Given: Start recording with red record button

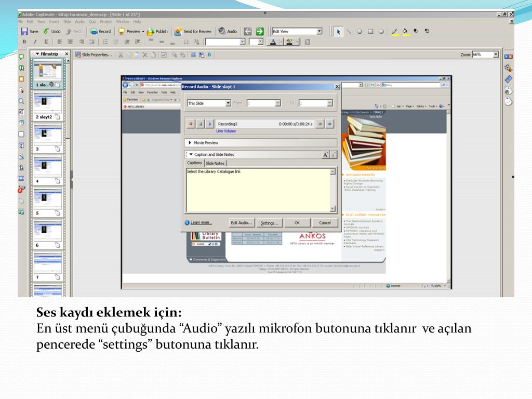Looking at the screenshot, I should pyautogui.click(x=191, y=124).
